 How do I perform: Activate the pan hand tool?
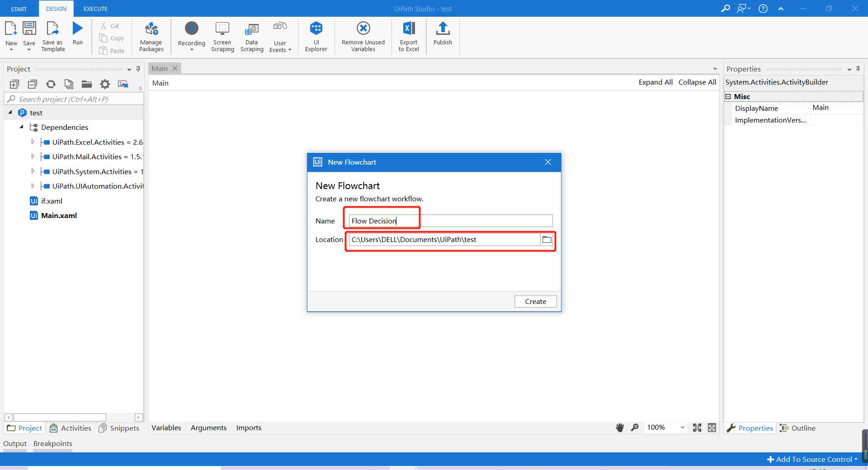(x=620, y=427)
